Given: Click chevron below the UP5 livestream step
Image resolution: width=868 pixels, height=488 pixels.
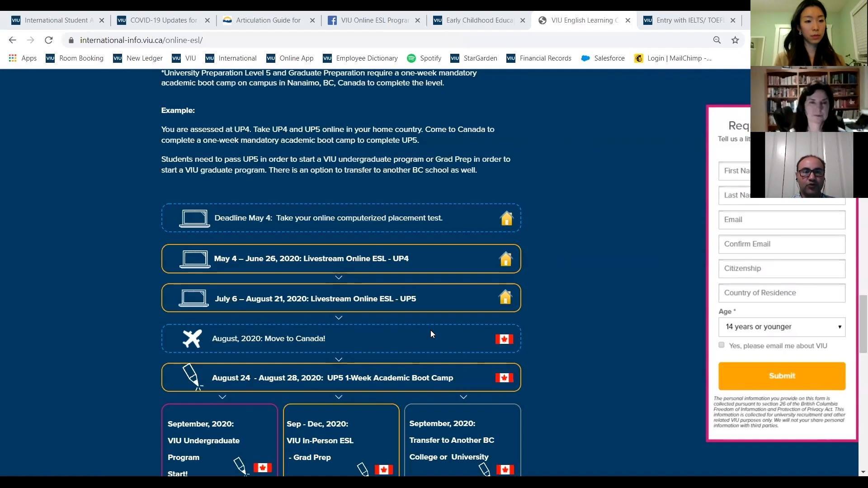Looking at the screenshot, I should coord(339,318).
